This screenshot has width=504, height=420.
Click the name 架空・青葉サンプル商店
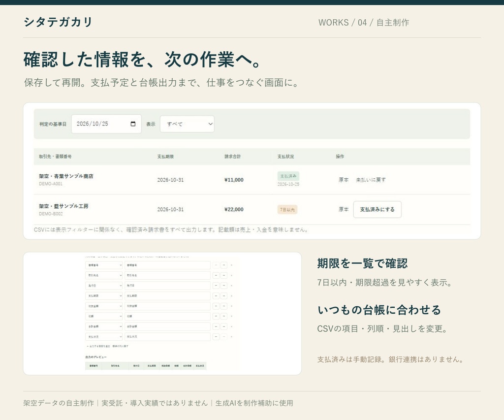pos(66,176)
